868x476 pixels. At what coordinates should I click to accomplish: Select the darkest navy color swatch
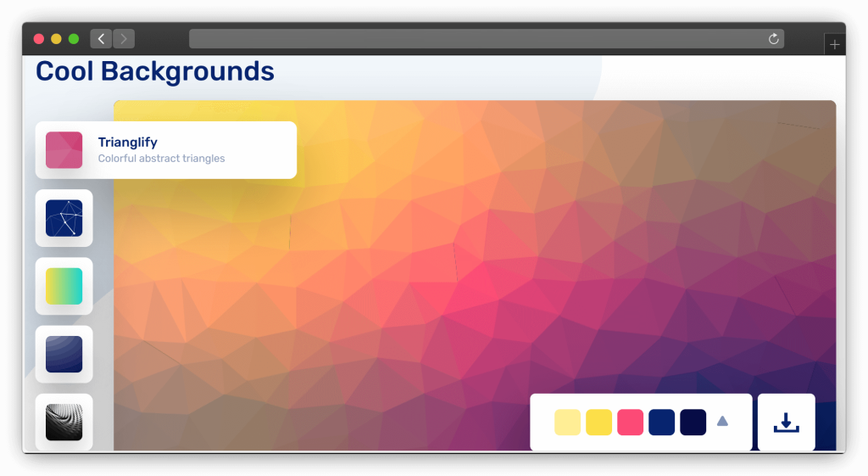tap(693, 422)
